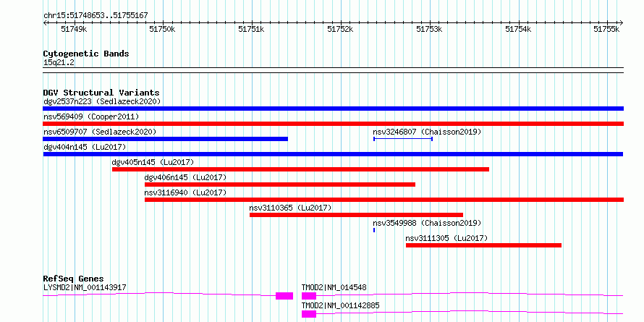
Task: Click the 51754k ruler position
Action: 518,29
